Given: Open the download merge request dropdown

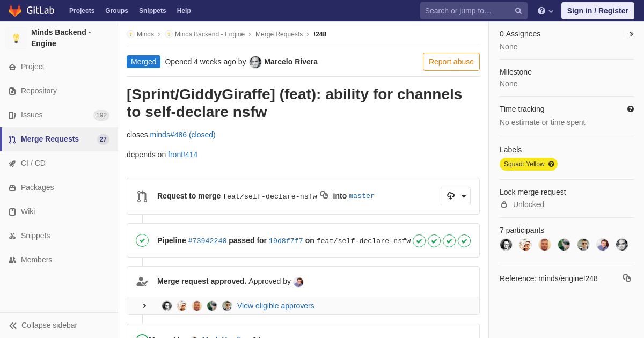Looking at the screenshot, I should coord(456,196).
